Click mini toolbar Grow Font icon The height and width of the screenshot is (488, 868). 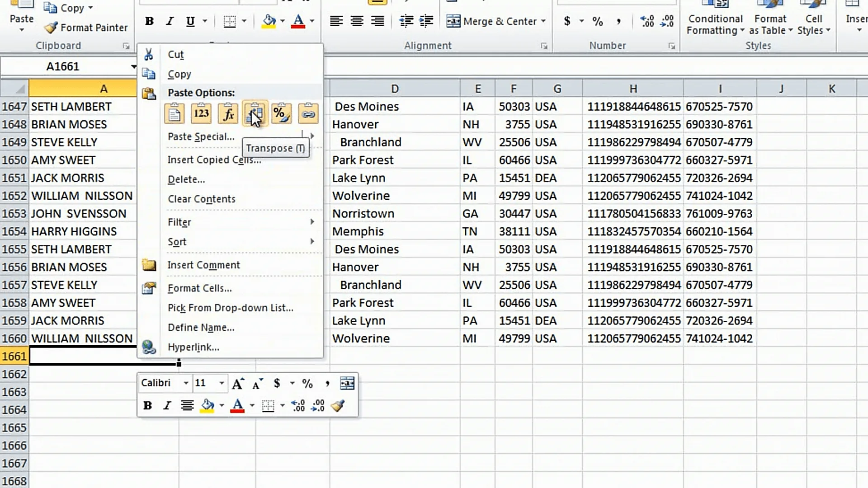[x=238, y=384]
